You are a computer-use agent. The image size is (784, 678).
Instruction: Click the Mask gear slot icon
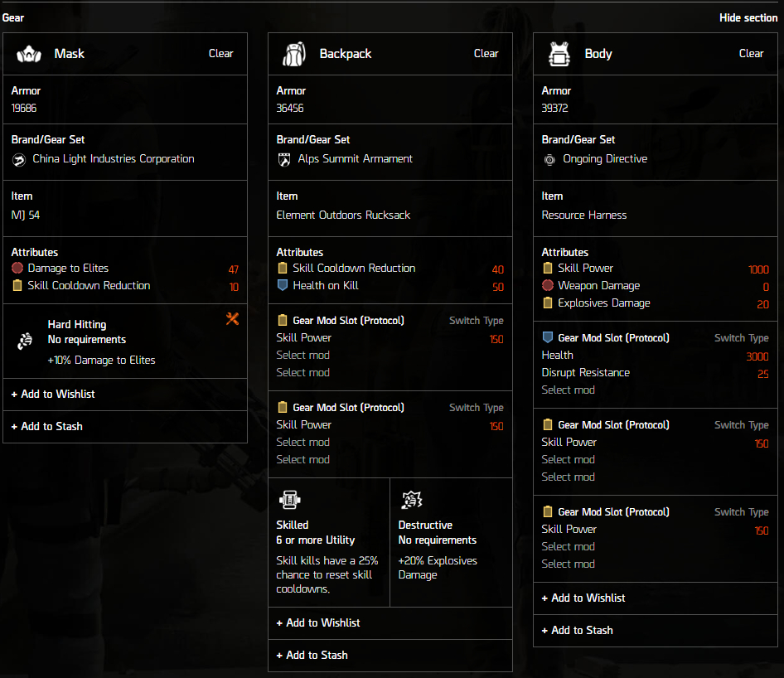coord(28,54)
